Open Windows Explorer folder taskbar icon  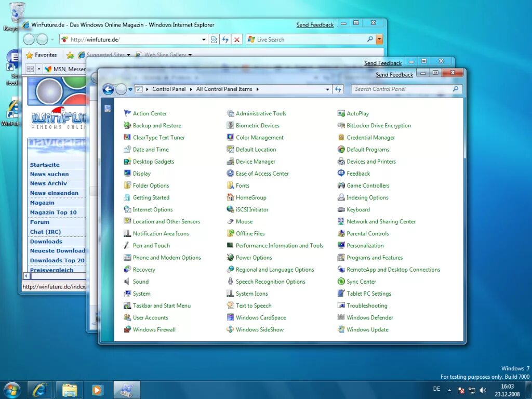(x=69, y=390)
